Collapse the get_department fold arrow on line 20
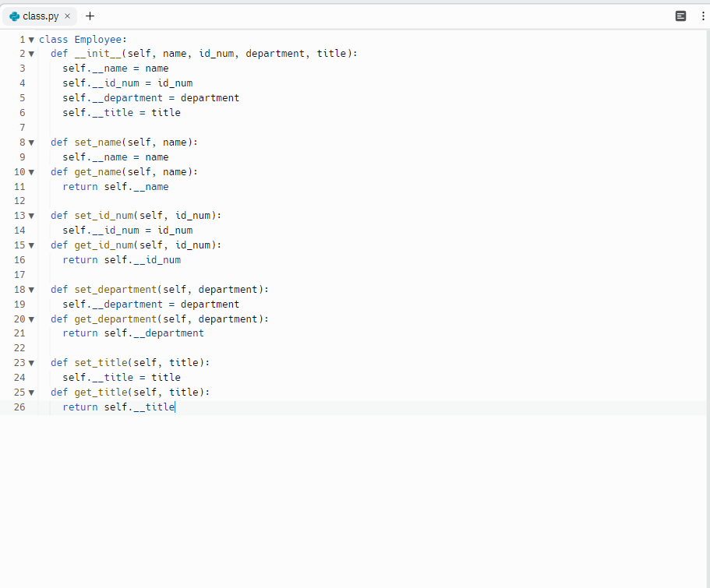The width and height of the screenshot is (710, 588). coord(32,319)
